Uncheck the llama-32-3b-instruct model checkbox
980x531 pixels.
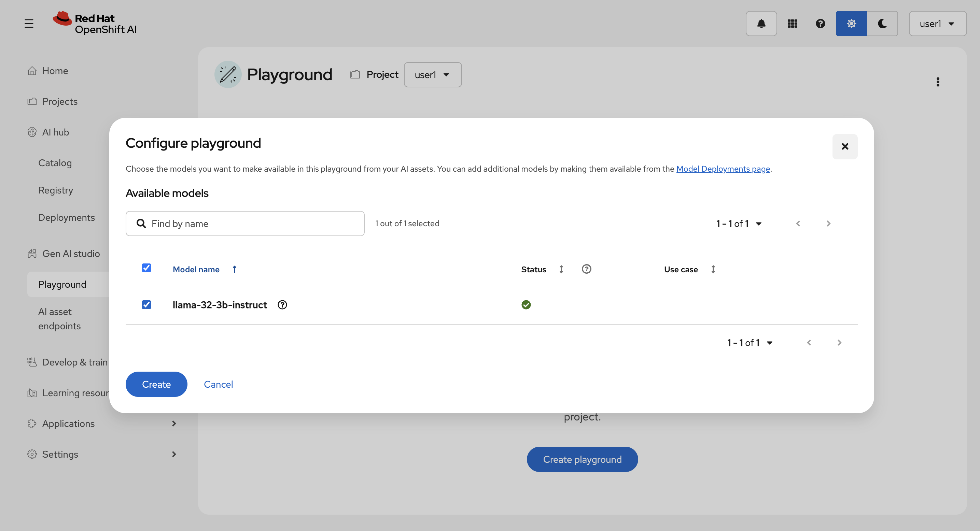(x=146, y=305)
